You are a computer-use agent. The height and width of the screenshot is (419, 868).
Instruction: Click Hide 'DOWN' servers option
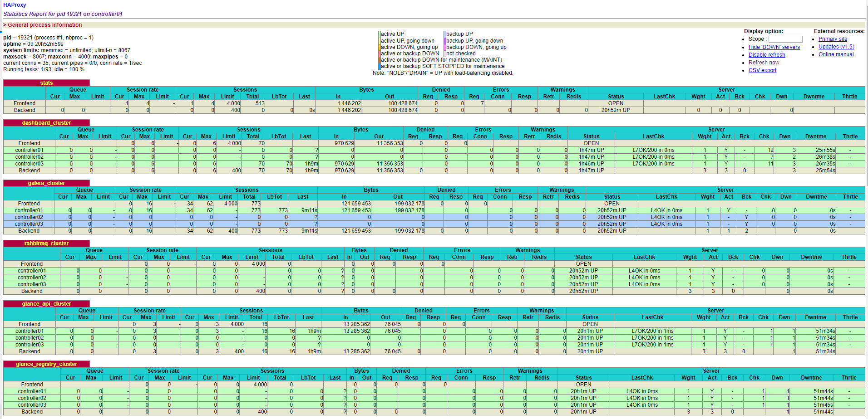(x=774, y=47)
